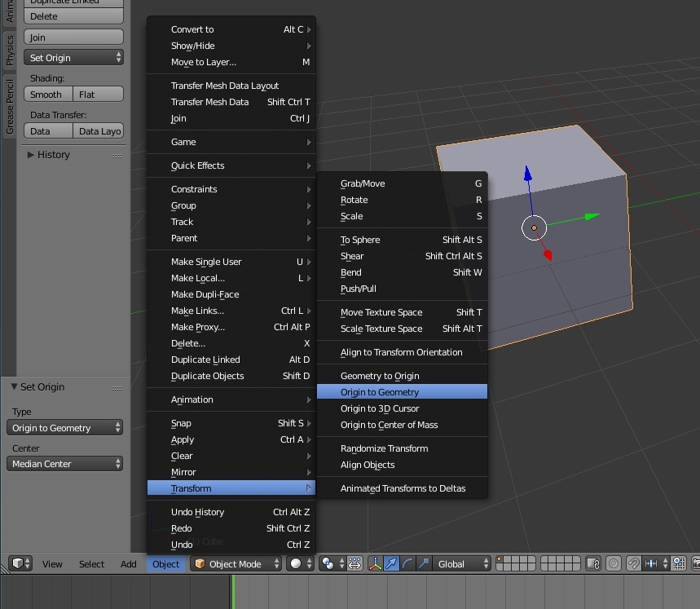
Task: Open the Object Mode dropdown
Action: (236, 563)
